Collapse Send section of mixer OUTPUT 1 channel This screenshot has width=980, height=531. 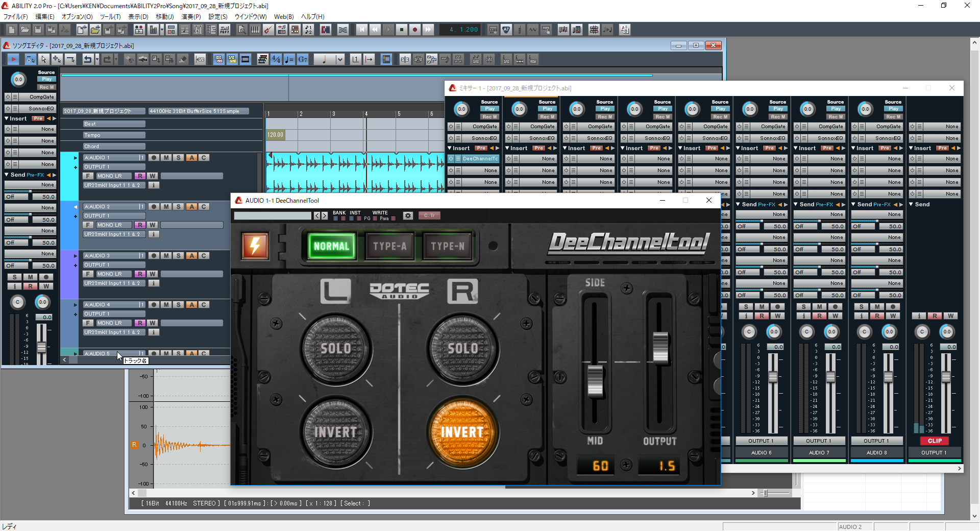point(911,204)
